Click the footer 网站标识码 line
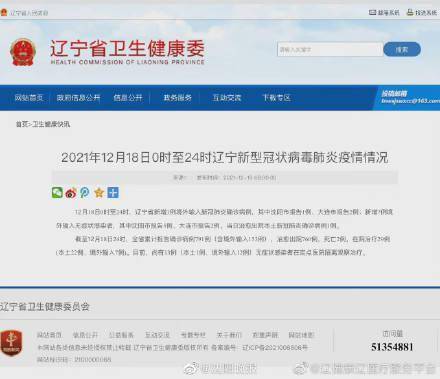The image size is (440, 379). pyautogui.click(x=74, y=360)
